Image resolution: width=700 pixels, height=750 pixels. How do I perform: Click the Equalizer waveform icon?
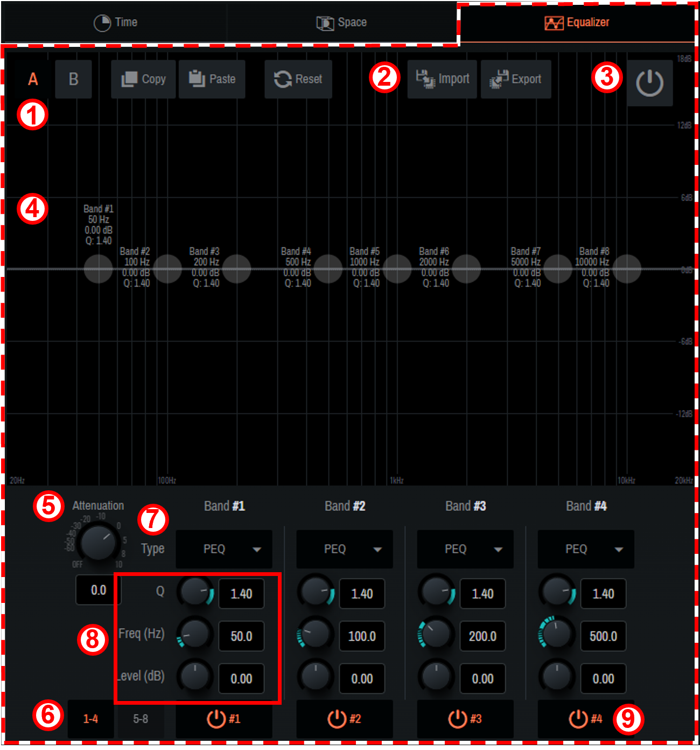[x=555, y=22]
